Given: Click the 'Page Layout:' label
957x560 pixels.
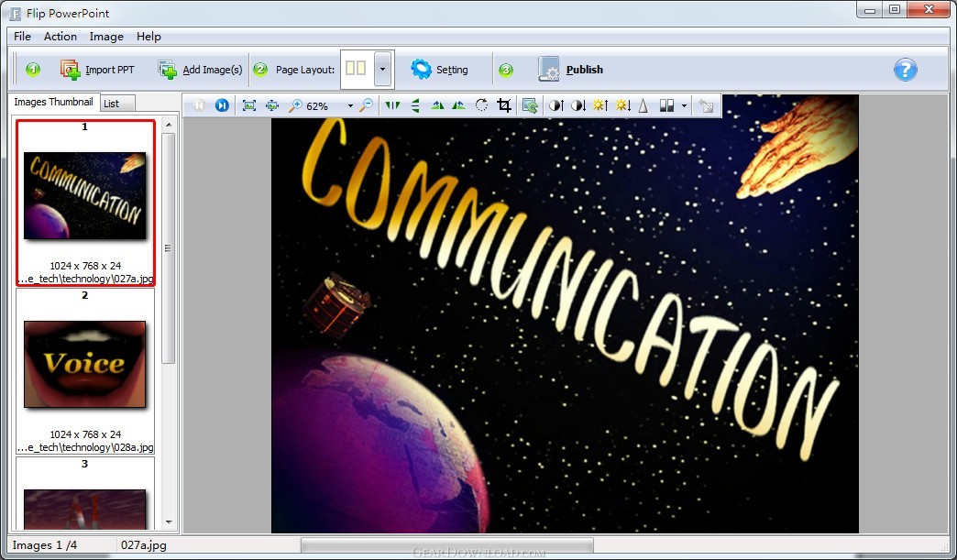Looking at the screenshot, I should click(305, 70).
